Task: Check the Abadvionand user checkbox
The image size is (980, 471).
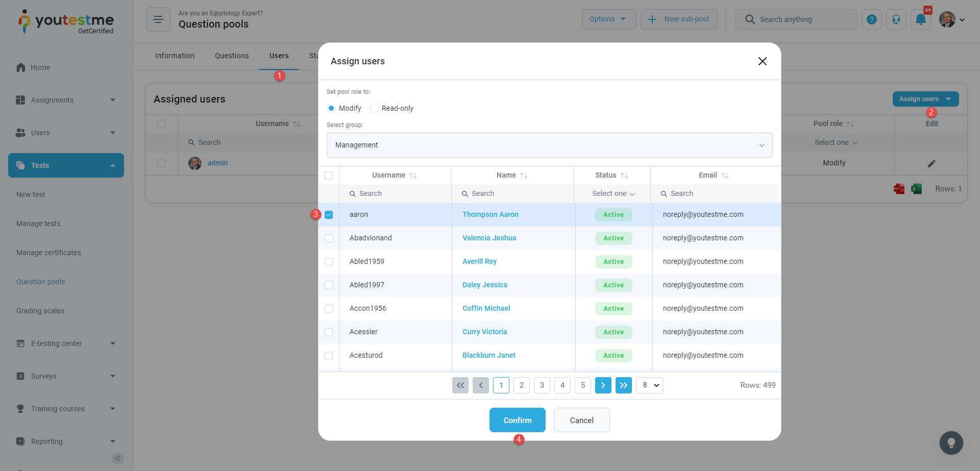Action: tap(329, 238)
